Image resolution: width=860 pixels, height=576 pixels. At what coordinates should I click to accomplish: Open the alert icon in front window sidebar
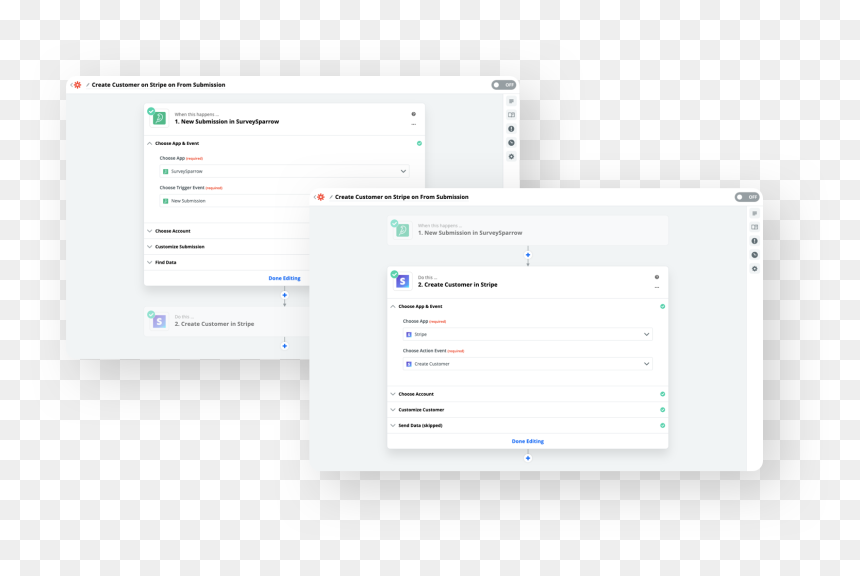[x=755, y=241]
